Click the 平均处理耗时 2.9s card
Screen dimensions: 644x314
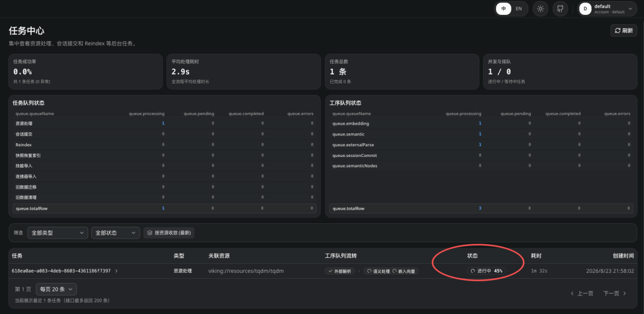pyautogui.click(x=244, y=72)
